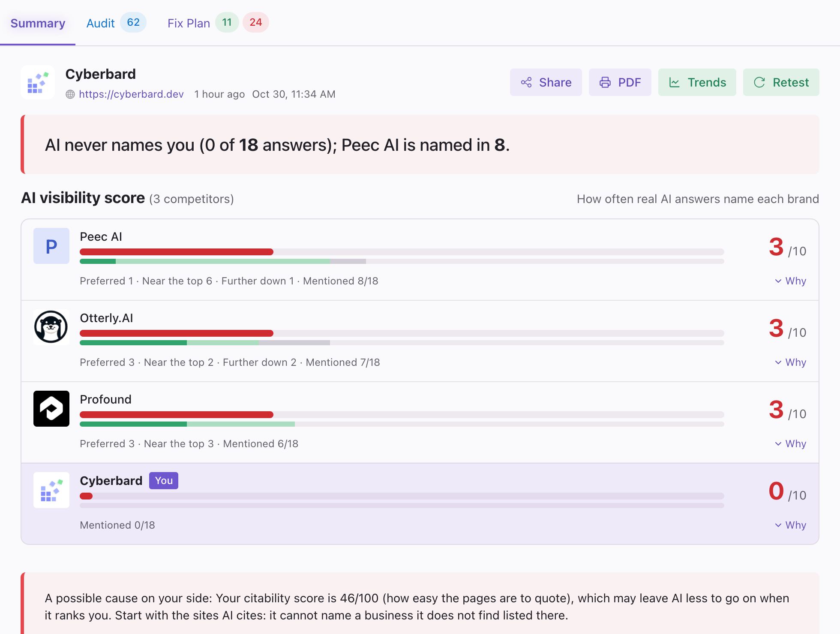
Task: Run the Retest button
Action: [x=781, y=82]
